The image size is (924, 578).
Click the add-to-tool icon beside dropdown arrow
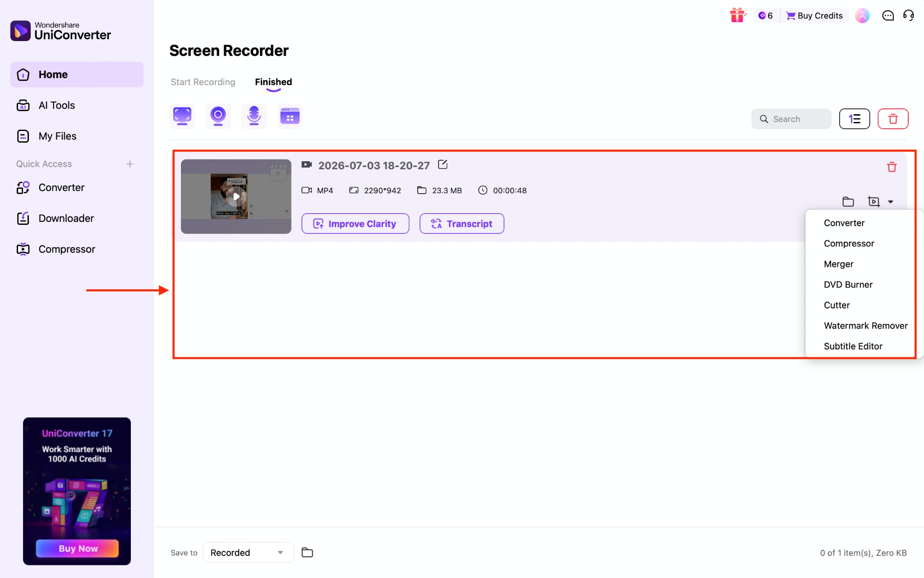point(874,202)
